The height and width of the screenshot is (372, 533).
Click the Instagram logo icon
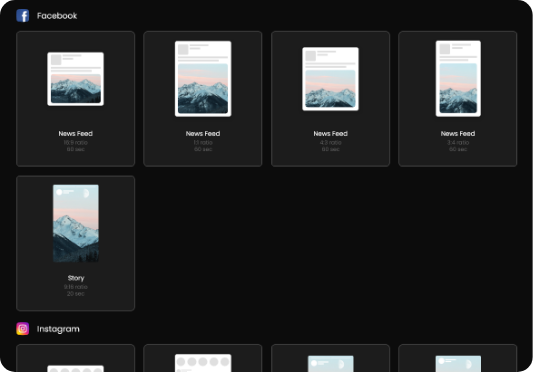23,329
